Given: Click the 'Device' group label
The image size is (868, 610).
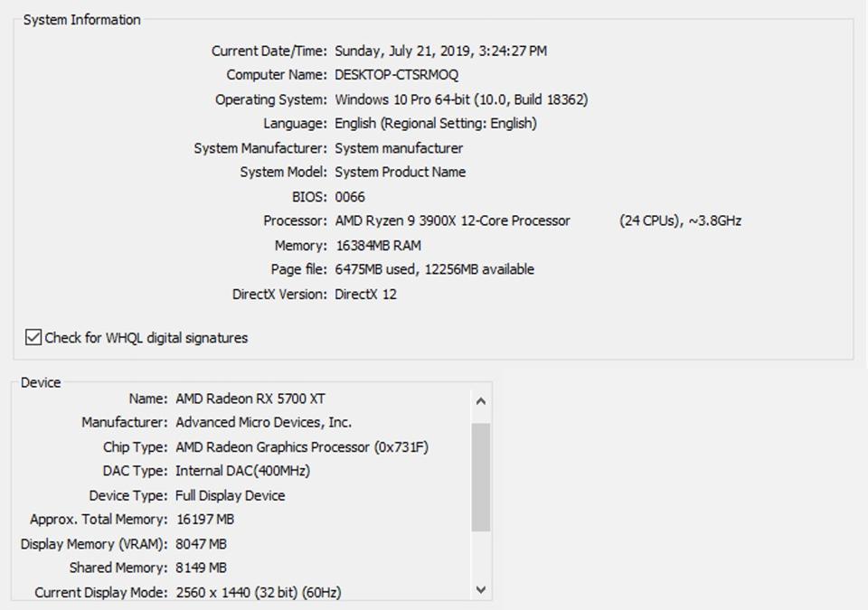Looking at the screenshot, I should 41,382.
